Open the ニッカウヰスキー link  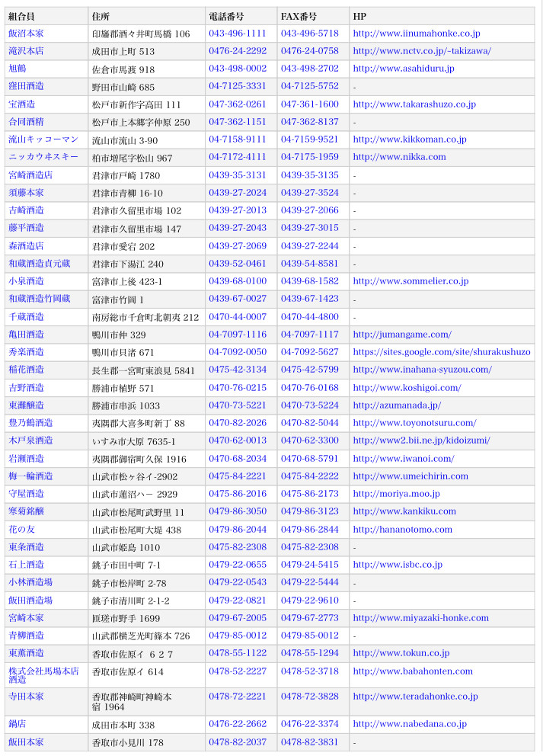[43, 157]
